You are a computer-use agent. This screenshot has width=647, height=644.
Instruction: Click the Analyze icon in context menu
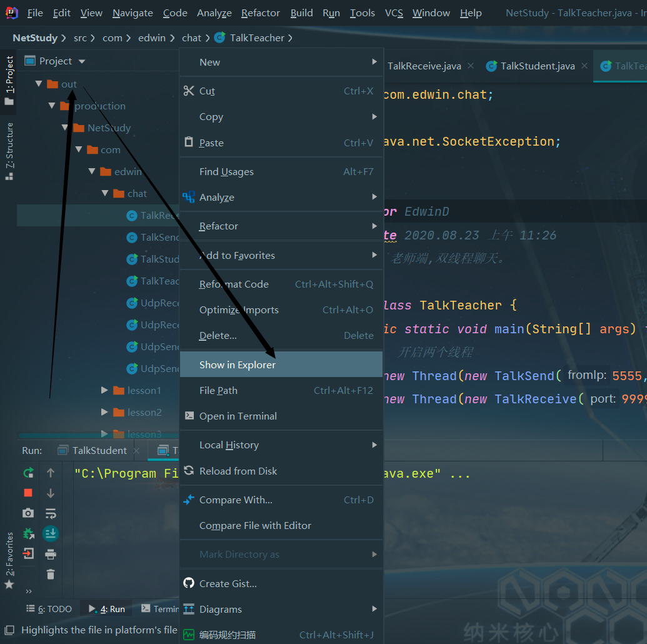pos(189,197)
